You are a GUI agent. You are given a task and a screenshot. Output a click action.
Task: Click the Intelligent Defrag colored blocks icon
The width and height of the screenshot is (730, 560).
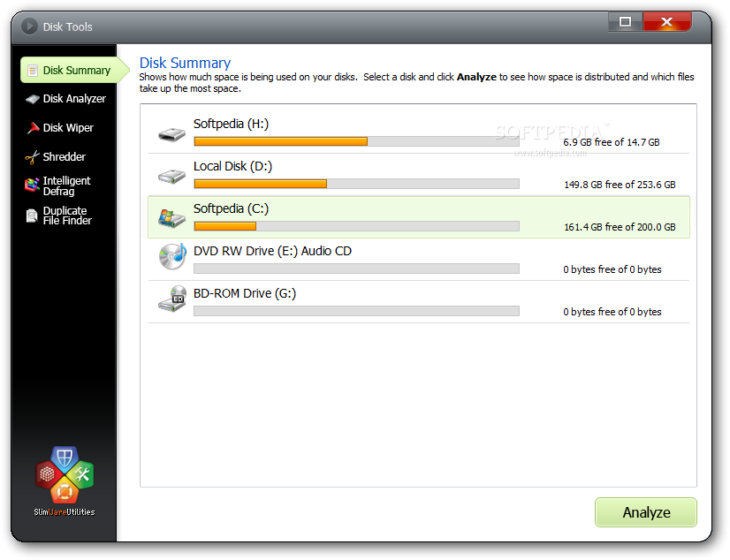tap(32, 185)
